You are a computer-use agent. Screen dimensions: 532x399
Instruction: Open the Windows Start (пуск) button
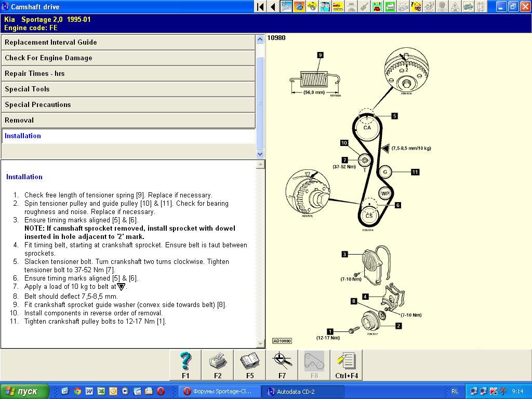click(25, 391)
